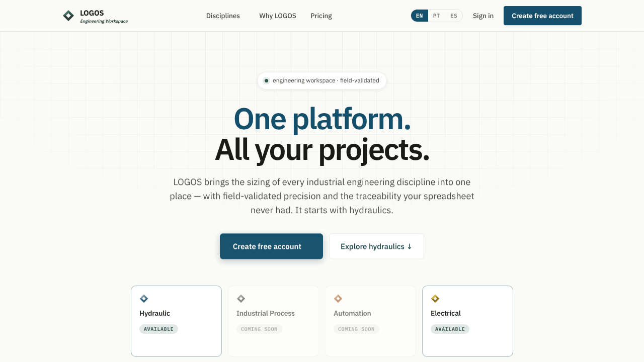Select the Industrial Process card title
644x362 pixels.
[x=266, y=313]
